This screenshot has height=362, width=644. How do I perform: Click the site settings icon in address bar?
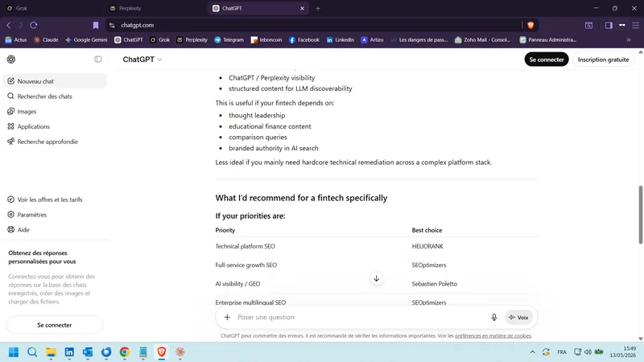click(x=112, y=25)
